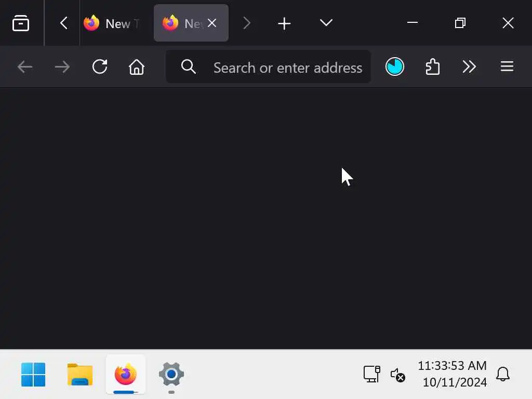Expand more tools overflow chevrons

coord(469,66)
